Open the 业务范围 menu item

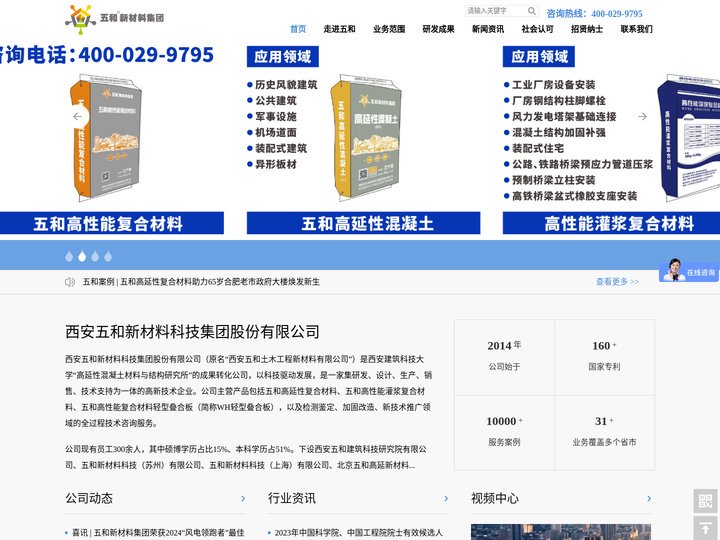389,29
